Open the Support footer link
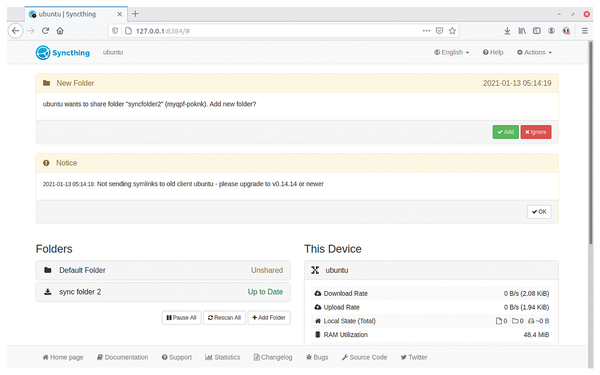600x375 pixels. coord(176,357)
